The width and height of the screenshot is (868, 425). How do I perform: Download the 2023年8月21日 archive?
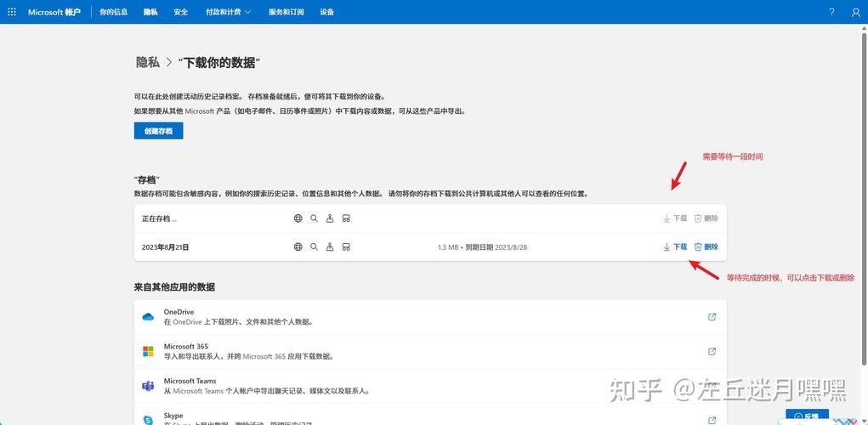tap(675, 246)
